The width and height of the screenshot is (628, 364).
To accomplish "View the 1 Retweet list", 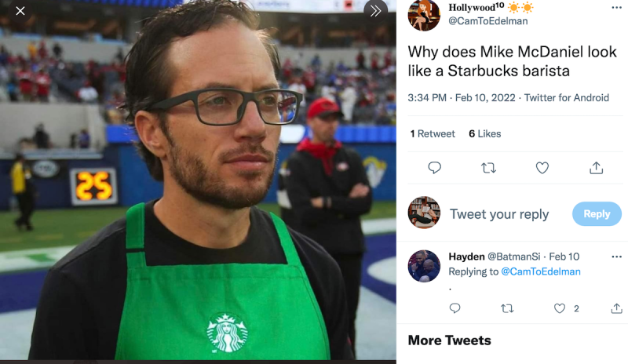I will [433, 133].
